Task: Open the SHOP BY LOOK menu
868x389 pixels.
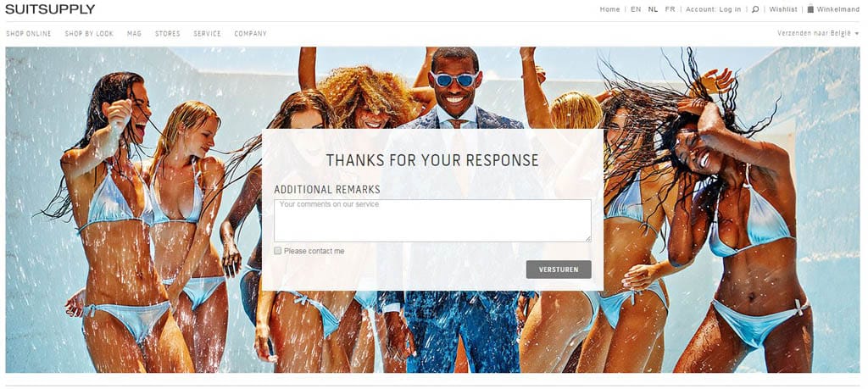Action: pos(89,34)
